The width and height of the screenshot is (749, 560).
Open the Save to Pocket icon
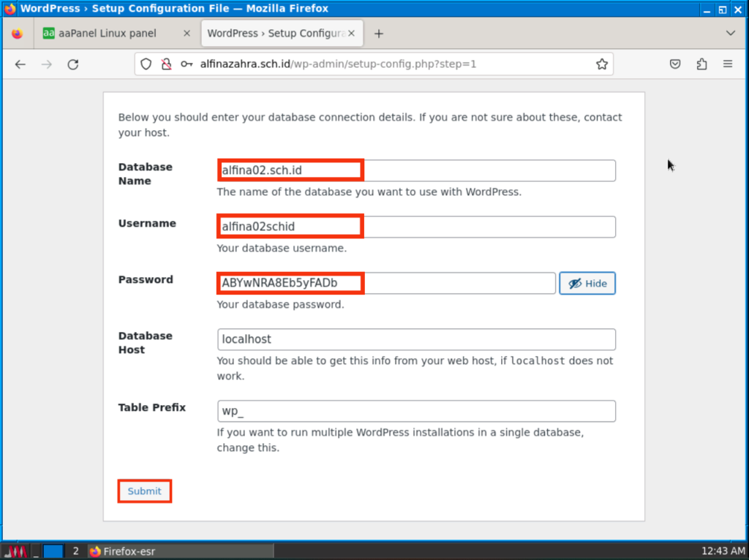(675, 64)
